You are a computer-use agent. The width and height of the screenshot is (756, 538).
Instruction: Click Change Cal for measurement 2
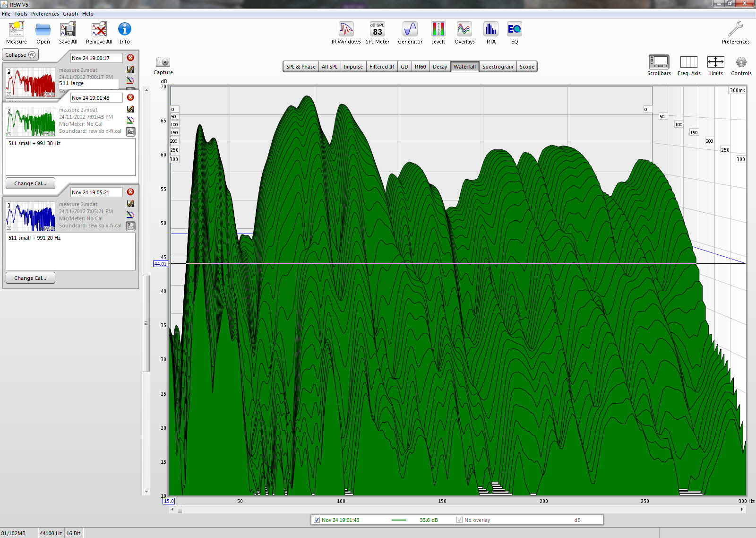[30, 183]
